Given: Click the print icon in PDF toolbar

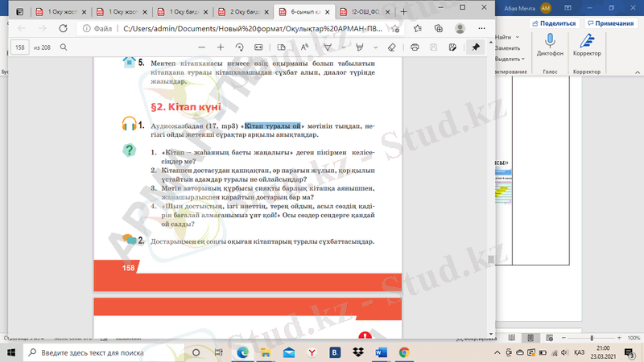Looking at the screenshot, I should pos(415,47).
